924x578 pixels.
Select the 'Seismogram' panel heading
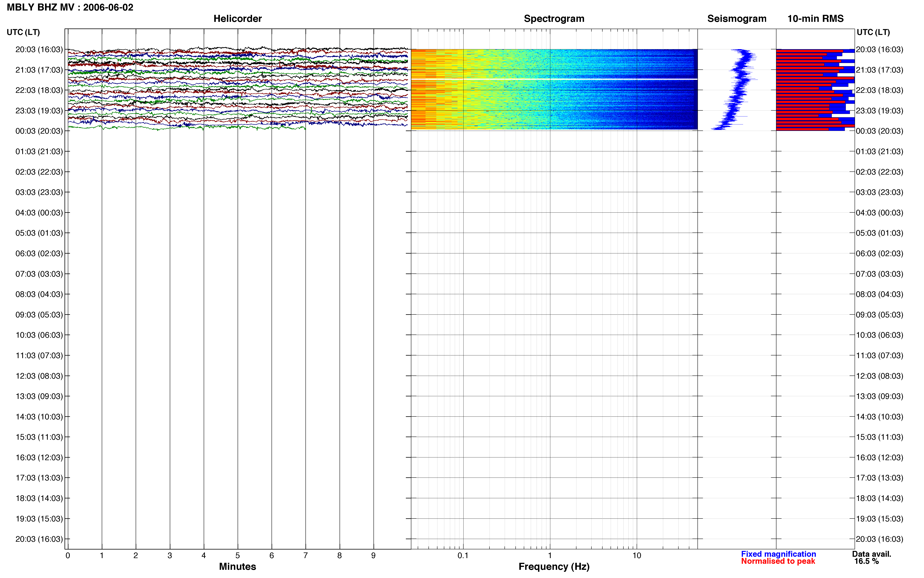[736, 19]
